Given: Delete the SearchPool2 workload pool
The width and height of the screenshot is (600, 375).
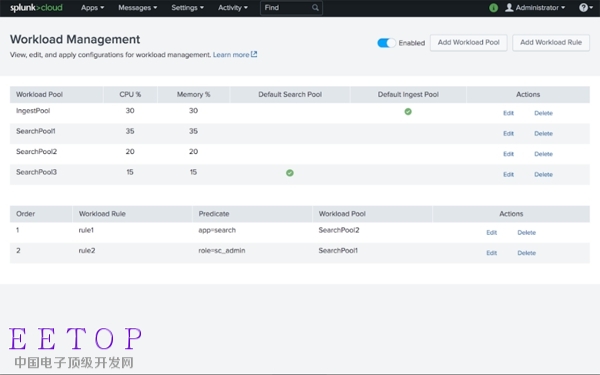Looking at the screenshot, I should pyautogui.click(x=543, y=154).
